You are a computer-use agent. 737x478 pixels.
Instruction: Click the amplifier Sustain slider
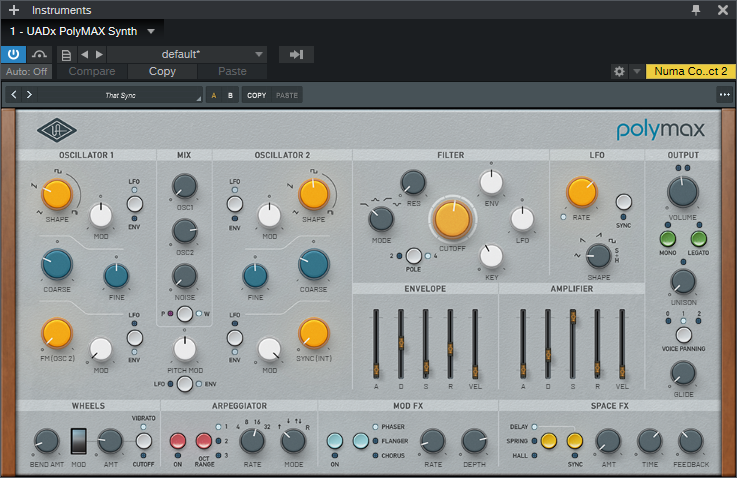(x=572, y=318)
